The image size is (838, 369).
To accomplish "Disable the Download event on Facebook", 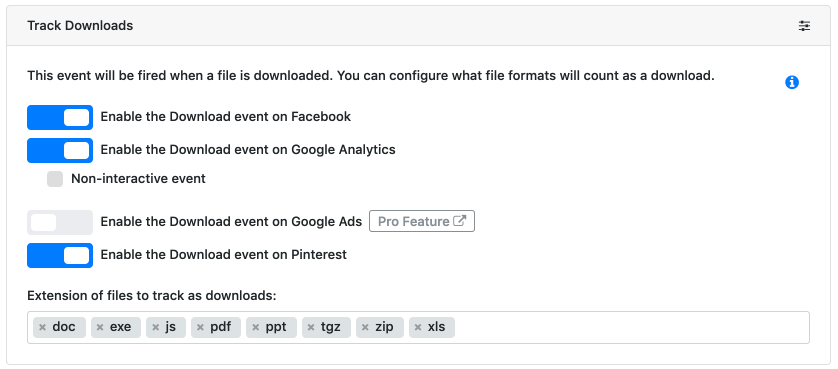I will 60,117.
